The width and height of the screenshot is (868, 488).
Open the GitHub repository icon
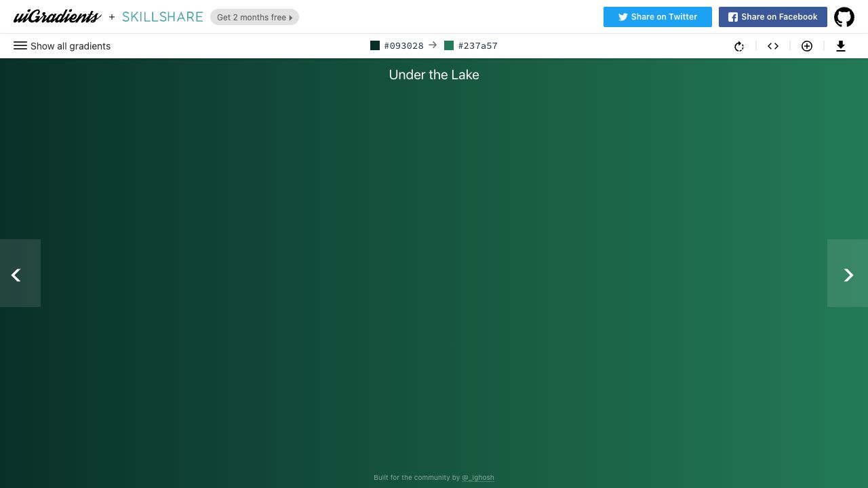point(844,17)
